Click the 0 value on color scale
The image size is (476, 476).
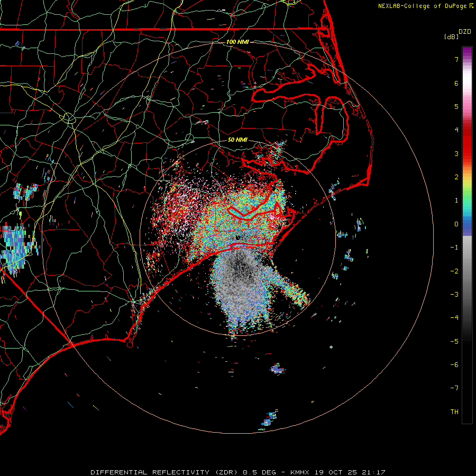456,224
